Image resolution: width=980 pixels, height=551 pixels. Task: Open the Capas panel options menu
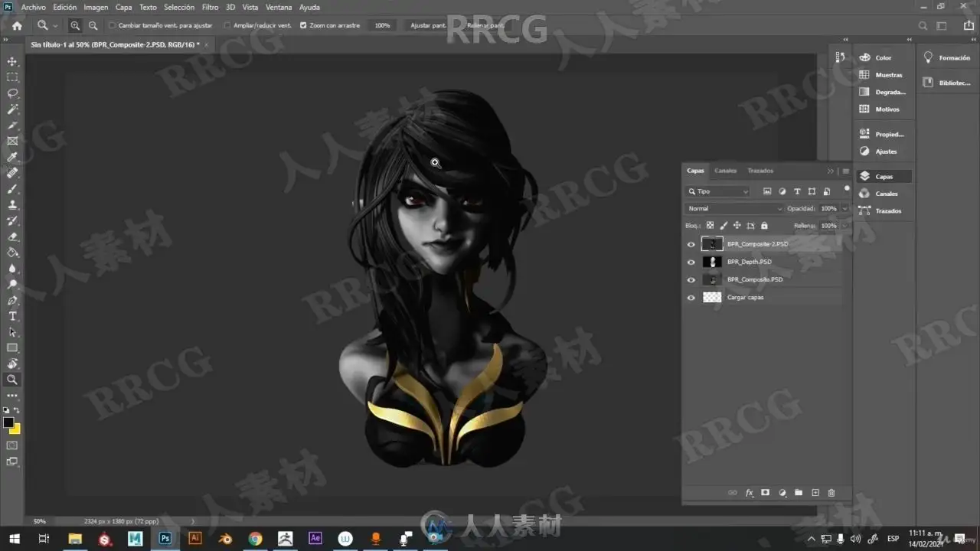coord(845,171)
